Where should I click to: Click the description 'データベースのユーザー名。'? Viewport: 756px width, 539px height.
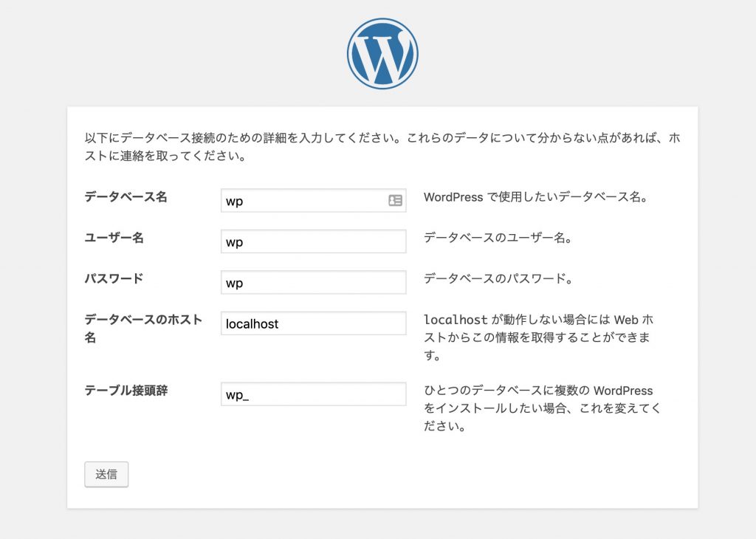(498, 238)
